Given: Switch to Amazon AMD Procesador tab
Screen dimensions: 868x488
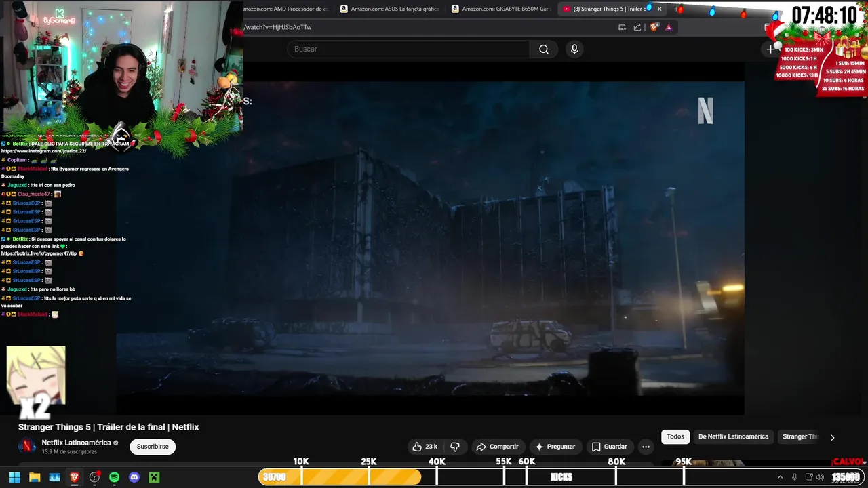Looking at the screenshot, I should click(286, 9).
